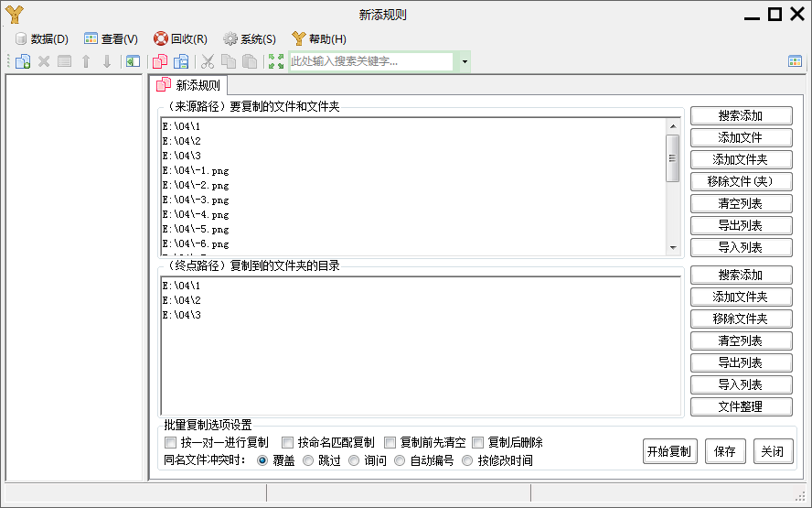Click the paste clipboard icon in the toolbar

(x=250, y=61)
